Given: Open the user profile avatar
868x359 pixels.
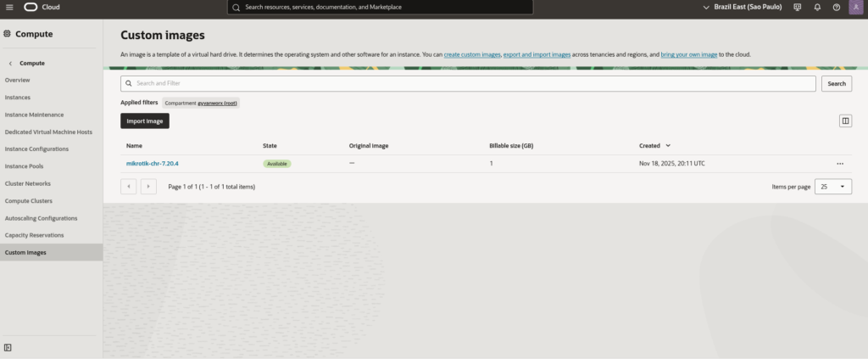Looking at the screenshot, I should click(x=855, y=7).
